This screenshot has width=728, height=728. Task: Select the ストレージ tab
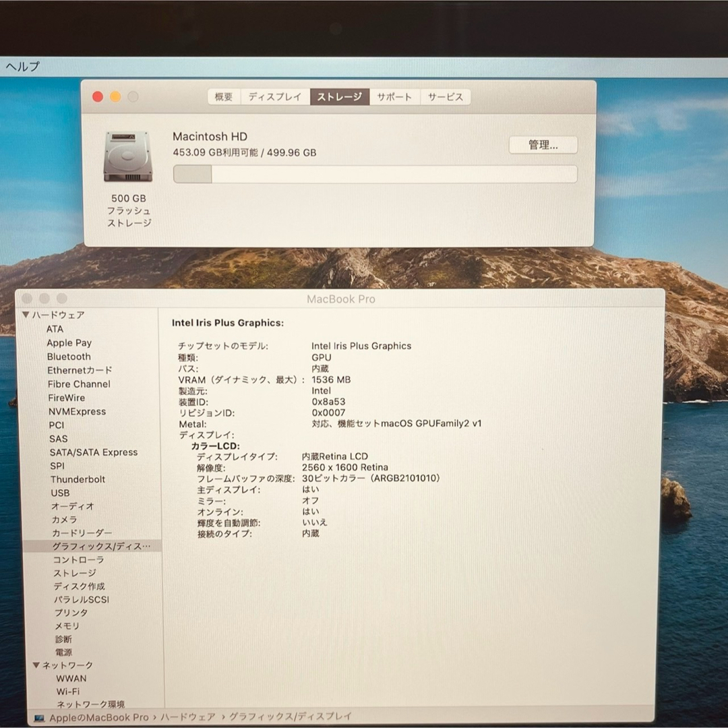(339, 97)
